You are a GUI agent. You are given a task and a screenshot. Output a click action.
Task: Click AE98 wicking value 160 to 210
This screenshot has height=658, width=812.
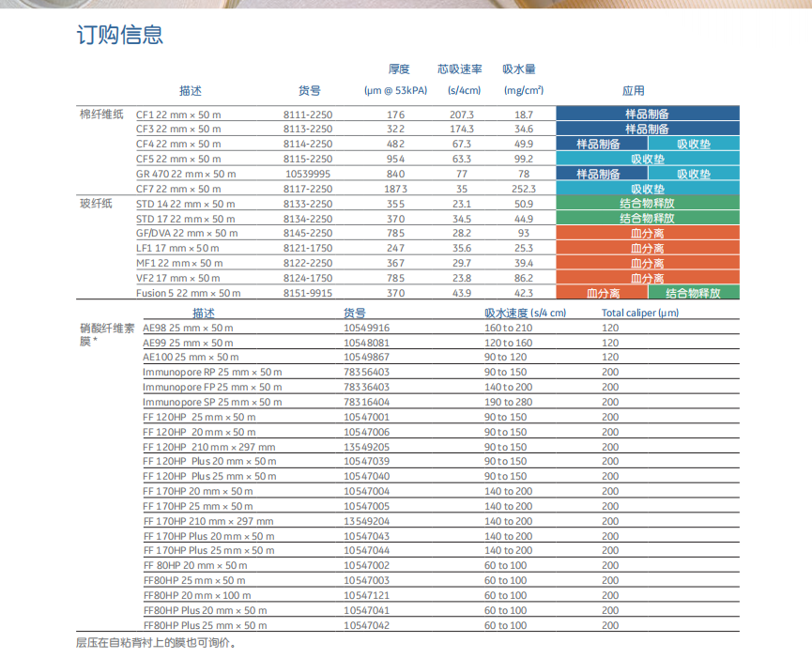click(x=508, y=328)
